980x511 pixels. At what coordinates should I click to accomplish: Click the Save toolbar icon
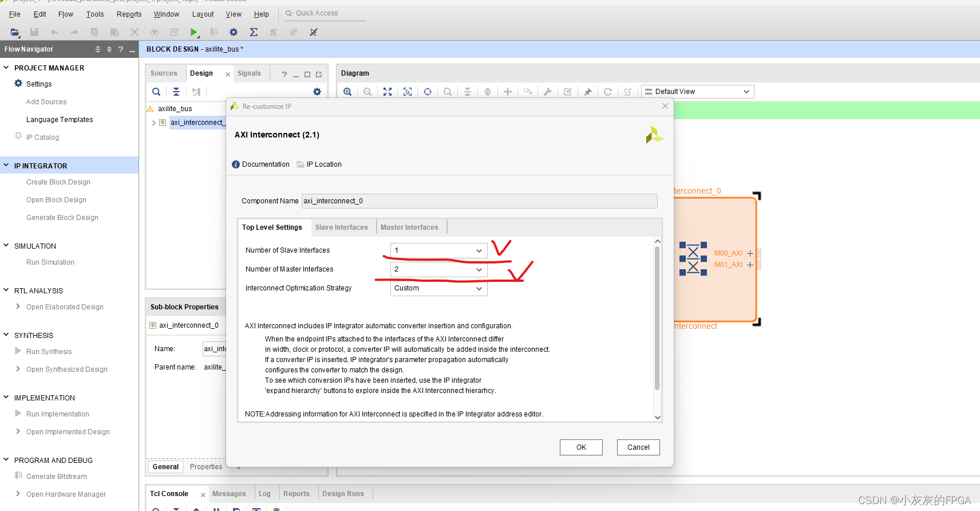click(x=34, y=32)
